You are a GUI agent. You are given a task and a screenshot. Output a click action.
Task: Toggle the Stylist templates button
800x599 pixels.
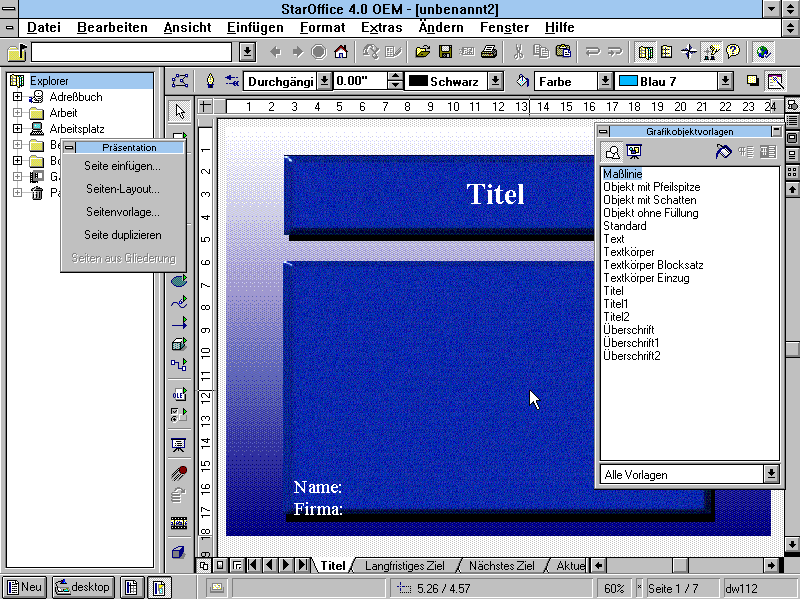(x=711, y=52)
